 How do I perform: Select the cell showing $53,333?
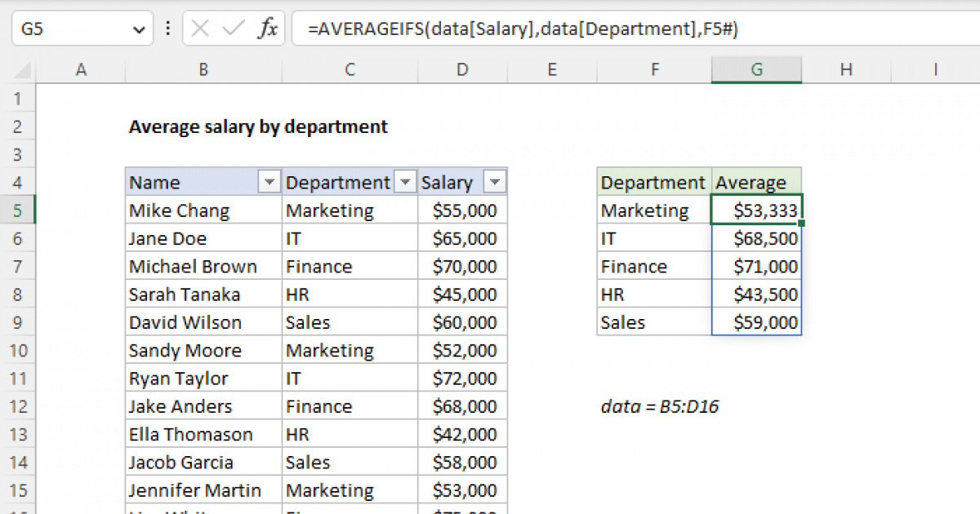pos(756,210)
